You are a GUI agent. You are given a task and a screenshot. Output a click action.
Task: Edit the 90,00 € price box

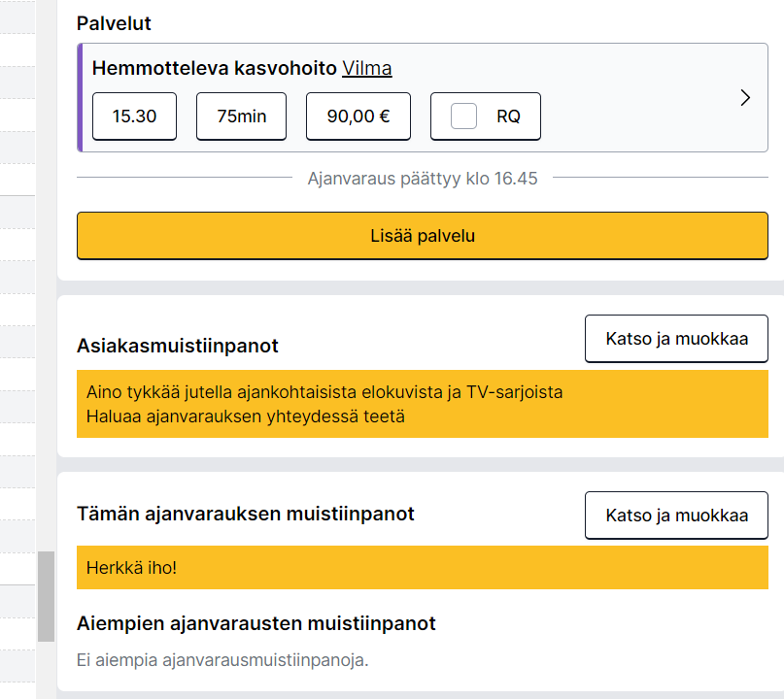[358, 116]
